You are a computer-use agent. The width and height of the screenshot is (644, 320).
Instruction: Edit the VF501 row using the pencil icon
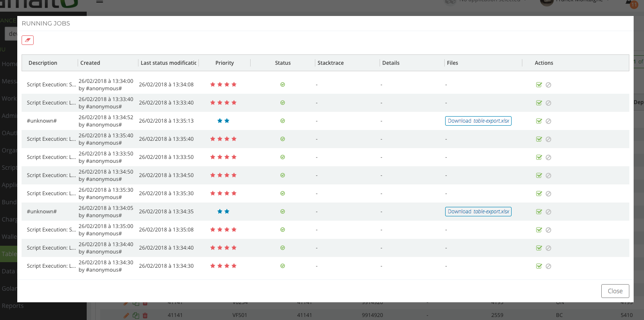click(126, 315)
